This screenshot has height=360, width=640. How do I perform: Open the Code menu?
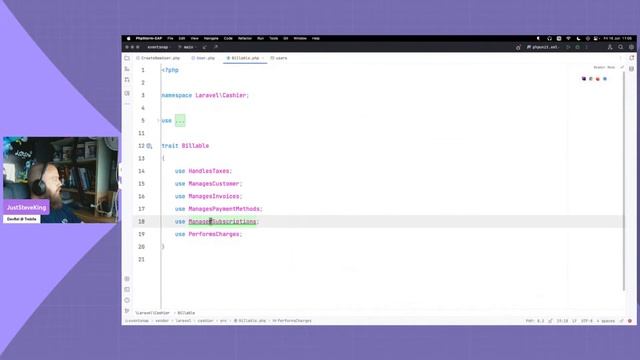pyautogui.click(x=228, y=38)
